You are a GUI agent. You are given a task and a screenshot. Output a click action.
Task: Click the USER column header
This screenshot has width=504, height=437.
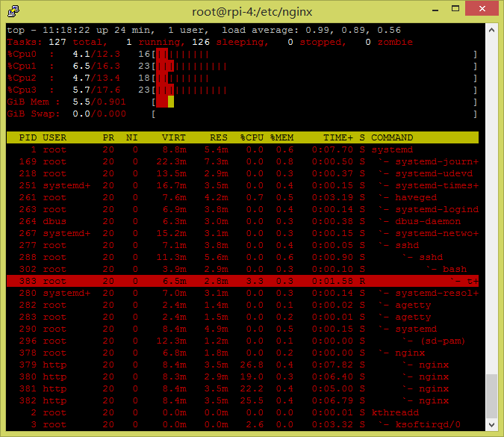[55, 137]
